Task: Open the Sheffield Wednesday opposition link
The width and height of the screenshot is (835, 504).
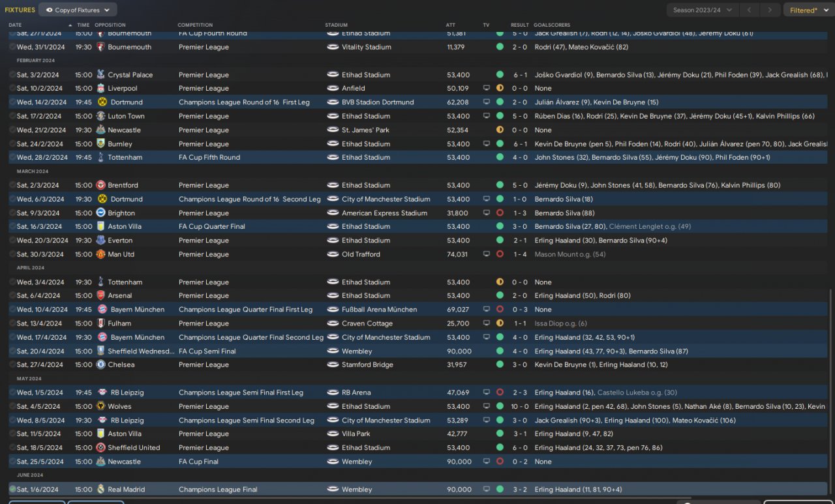Action: point(141,351)
